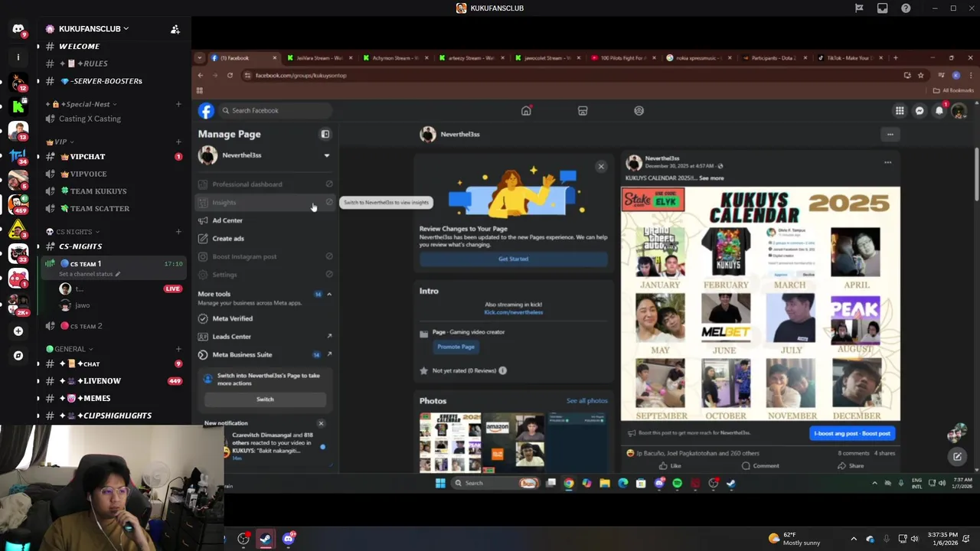
Task: Switch to 100 Pilots Fight YouTube tab
Action: [x=624, y=57]
